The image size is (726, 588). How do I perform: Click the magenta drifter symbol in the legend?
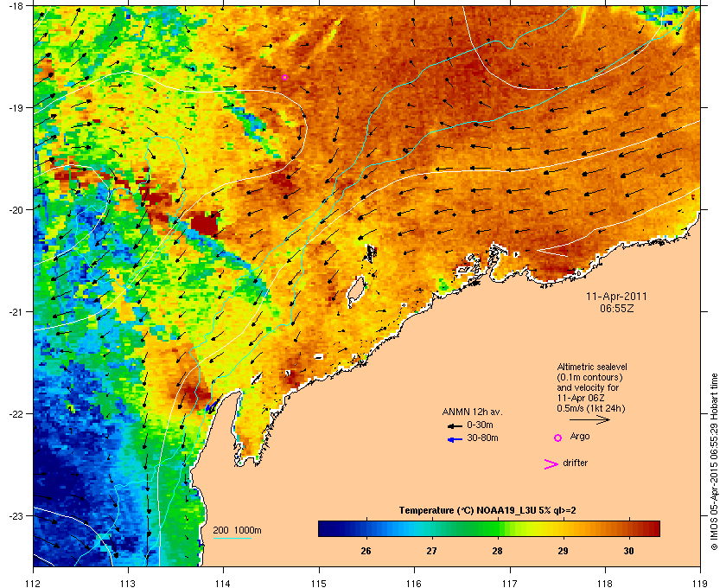[551, 464]
